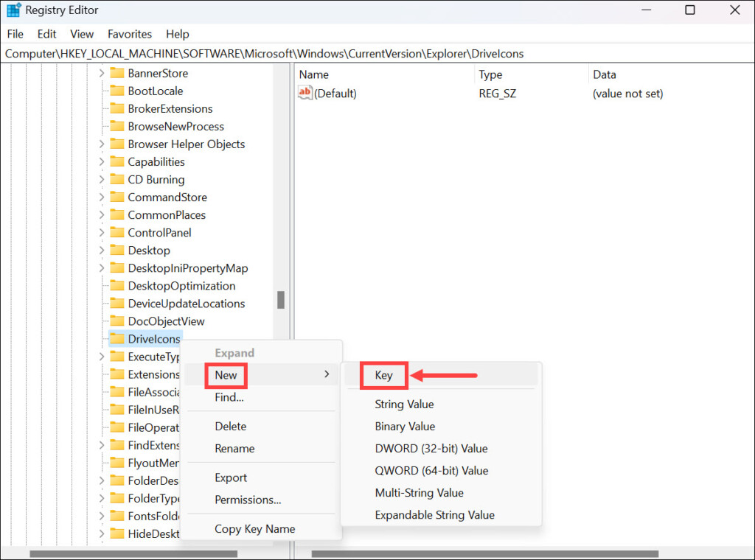755x560 pixels.
Task: Choose Permissions... in context menu
Action: [248, 500]
